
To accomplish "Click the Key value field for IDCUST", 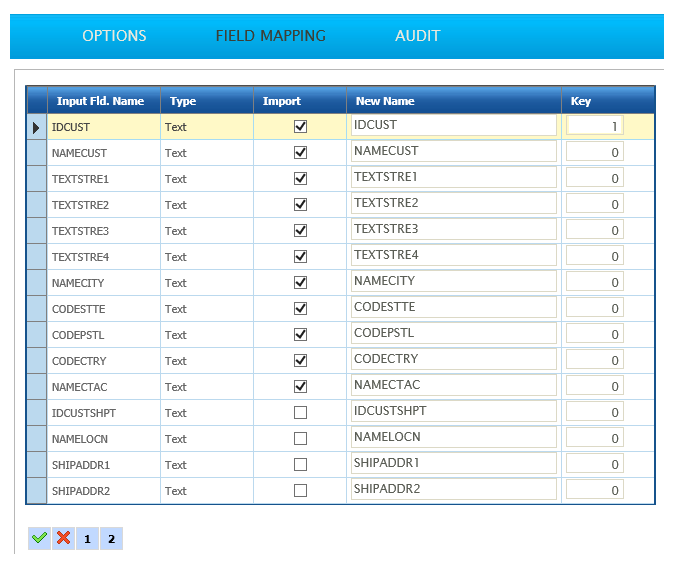I will click(x=595, y=126).
